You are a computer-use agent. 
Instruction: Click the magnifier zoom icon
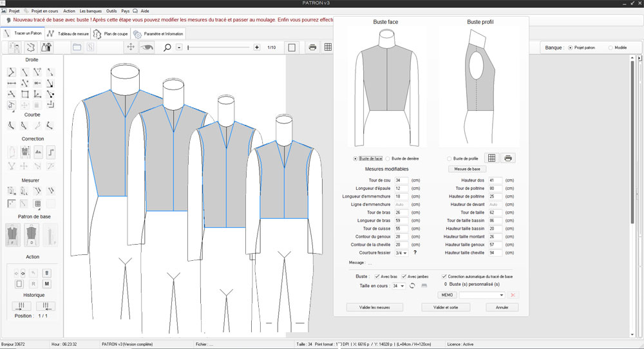pos(167,47)
